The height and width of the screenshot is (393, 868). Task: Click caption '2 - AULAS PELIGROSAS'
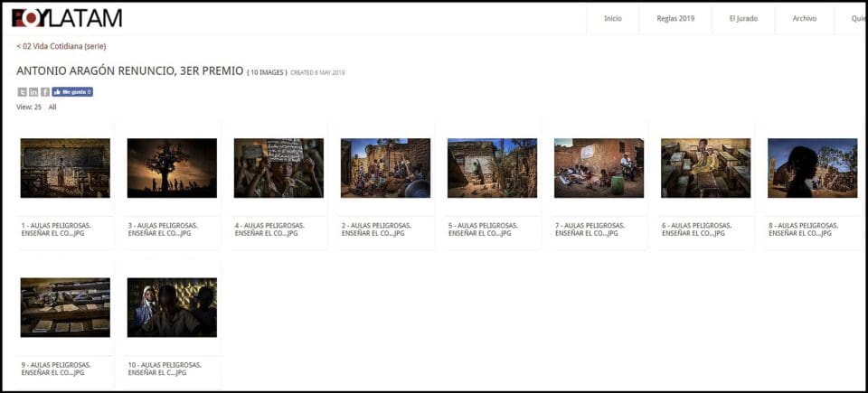pyautogui.click(x=376, y=229)
